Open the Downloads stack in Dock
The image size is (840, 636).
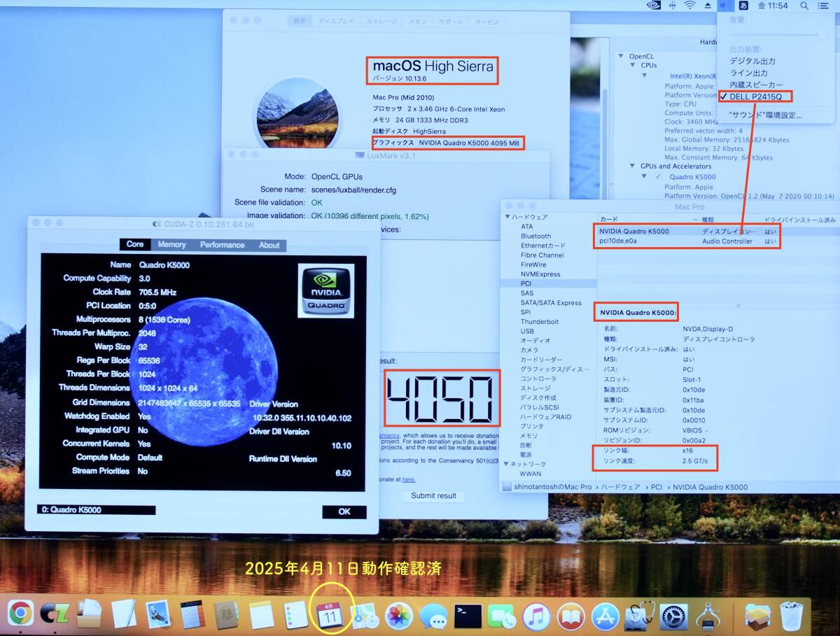coord(757,616)
